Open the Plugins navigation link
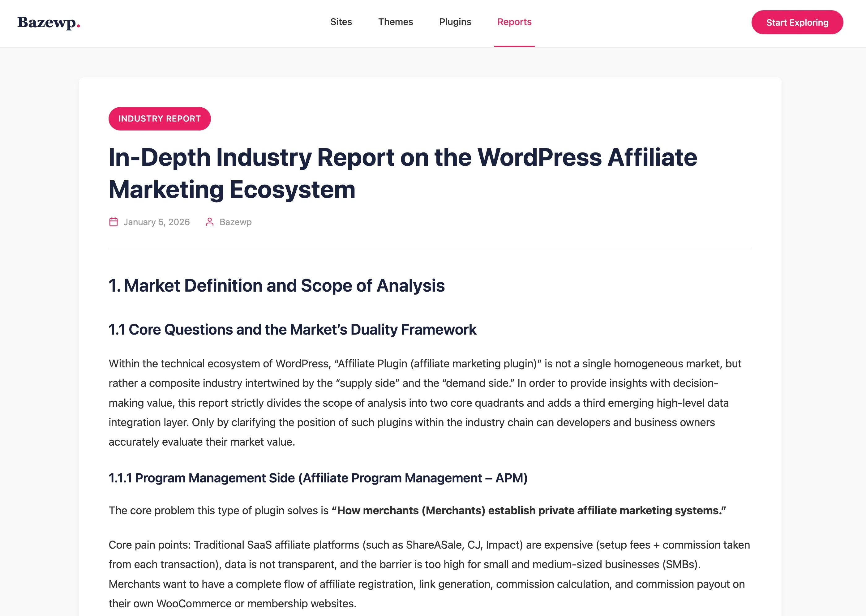 tap(455, 22)
